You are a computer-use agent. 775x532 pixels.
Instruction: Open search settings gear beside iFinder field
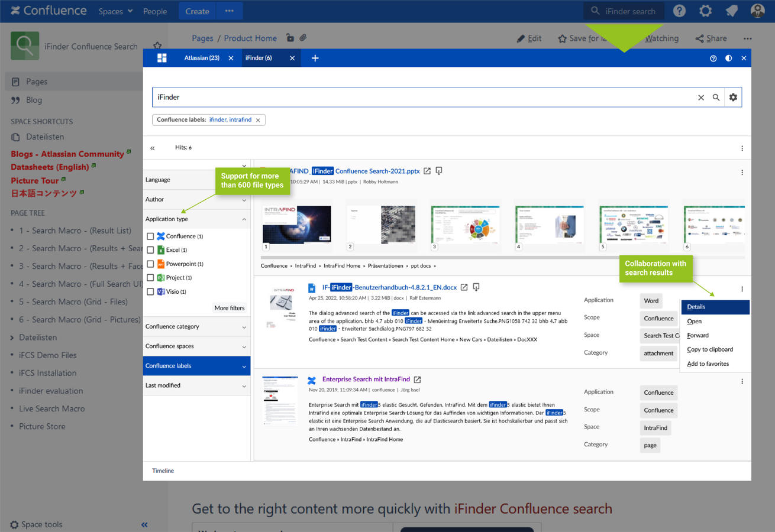click(733, 98)
